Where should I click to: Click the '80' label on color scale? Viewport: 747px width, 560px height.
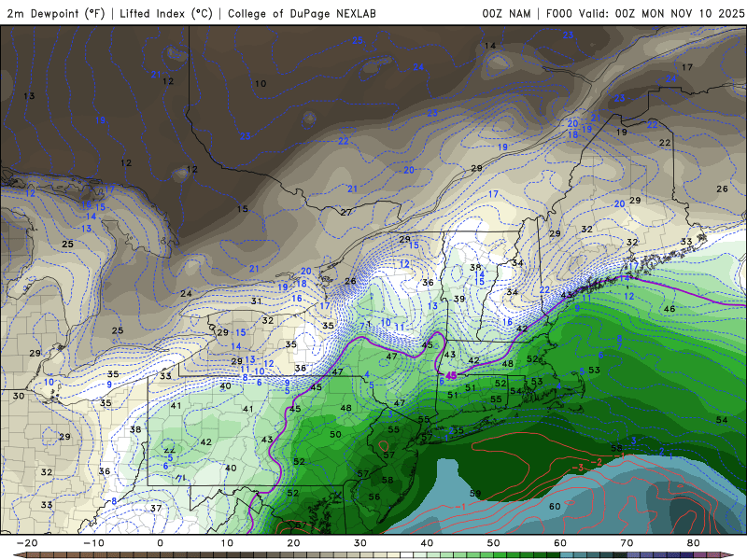click(694, 543)
